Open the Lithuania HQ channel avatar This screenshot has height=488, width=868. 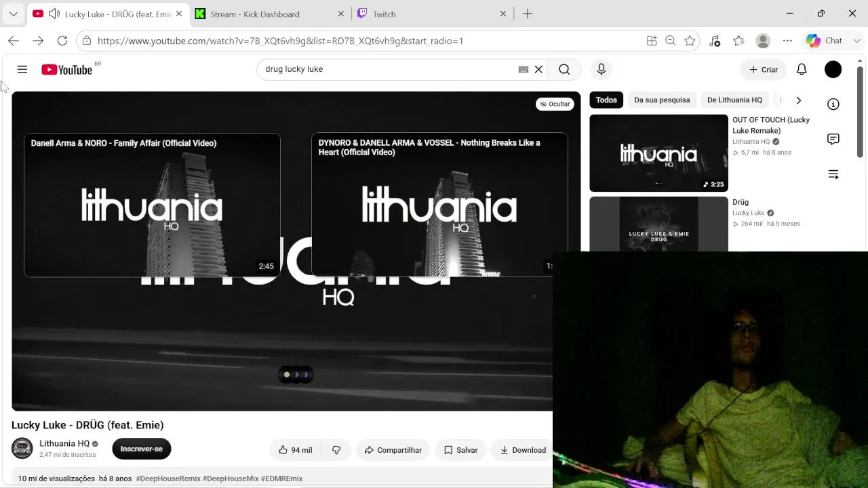22,449
